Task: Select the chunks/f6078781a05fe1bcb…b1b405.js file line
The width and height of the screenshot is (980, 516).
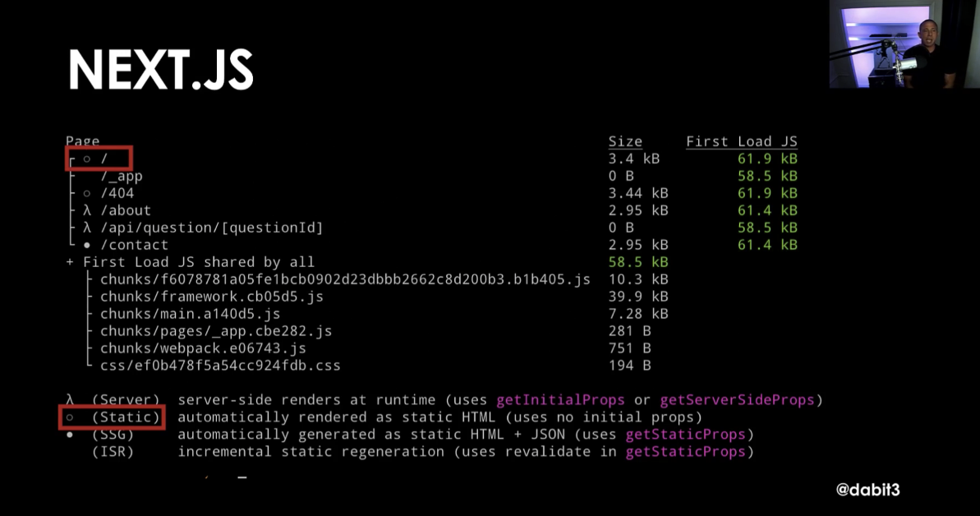Action: click(345, 279)
